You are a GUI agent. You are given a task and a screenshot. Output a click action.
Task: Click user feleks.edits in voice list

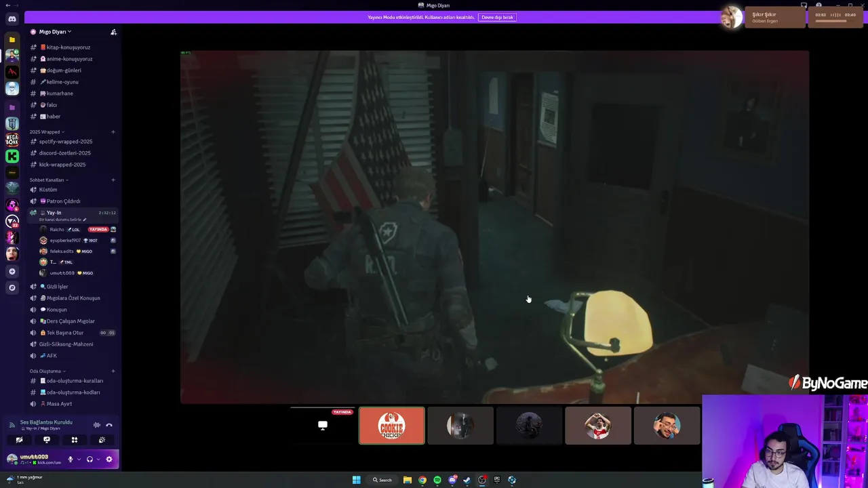[x=62, y=251]
